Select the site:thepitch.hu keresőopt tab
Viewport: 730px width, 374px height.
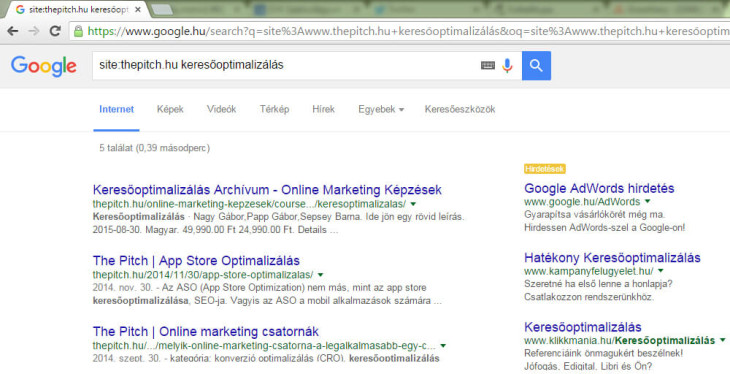tap(77, 9)
